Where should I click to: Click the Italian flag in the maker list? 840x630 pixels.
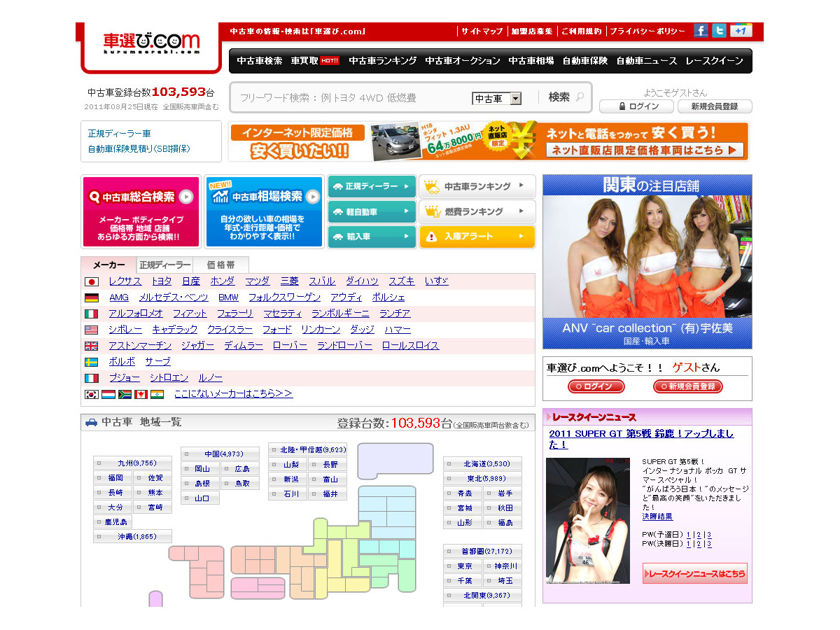pos(92,314)
